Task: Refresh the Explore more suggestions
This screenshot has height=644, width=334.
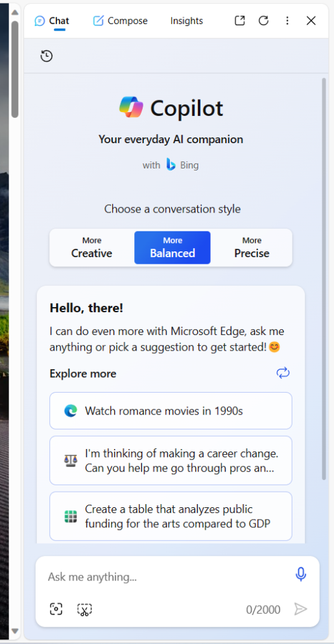Action: coord(283,373)
